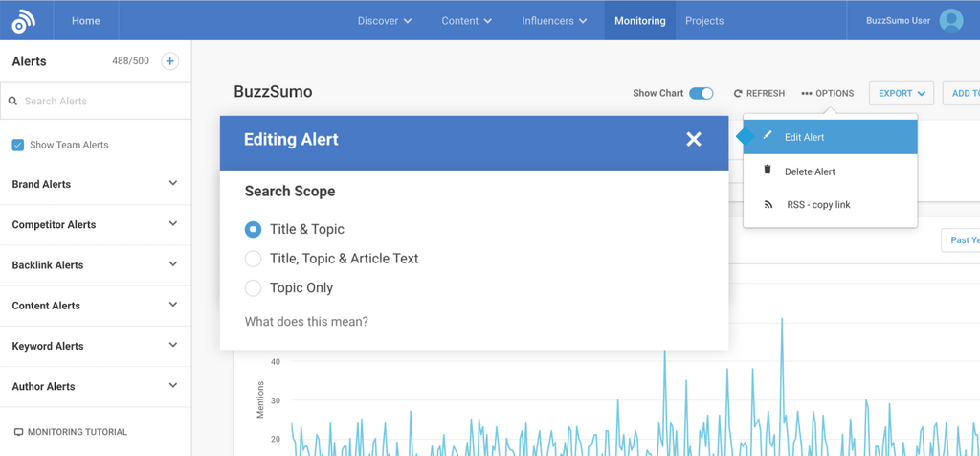Click the Search Alerts input field

click(100, 101)
